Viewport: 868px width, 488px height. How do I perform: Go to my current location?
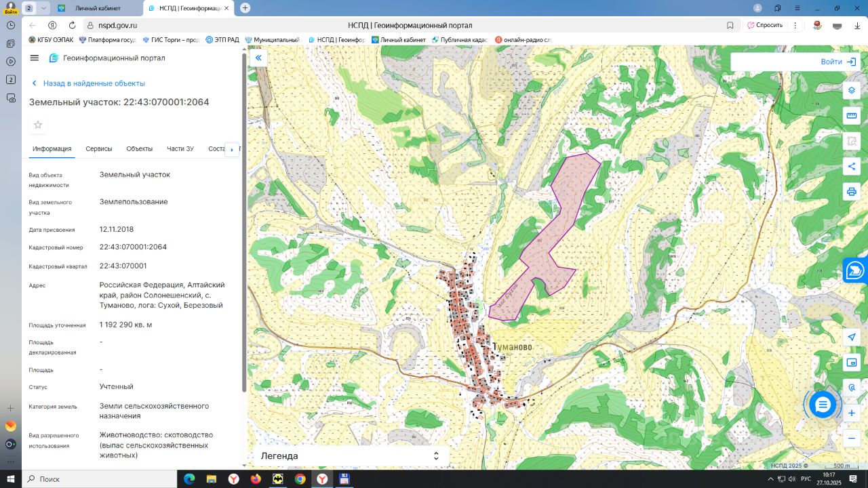coord(852,338)
